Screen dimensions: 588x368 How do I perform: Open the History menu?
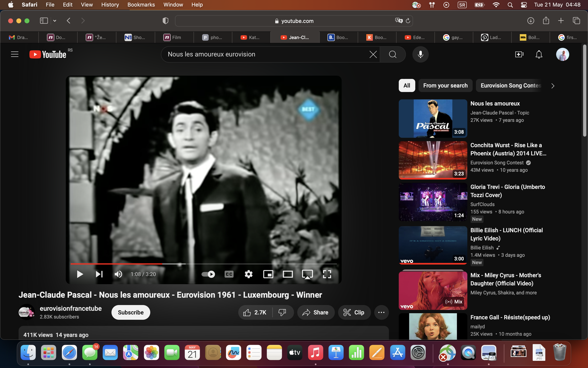click(x=110, y=5)
